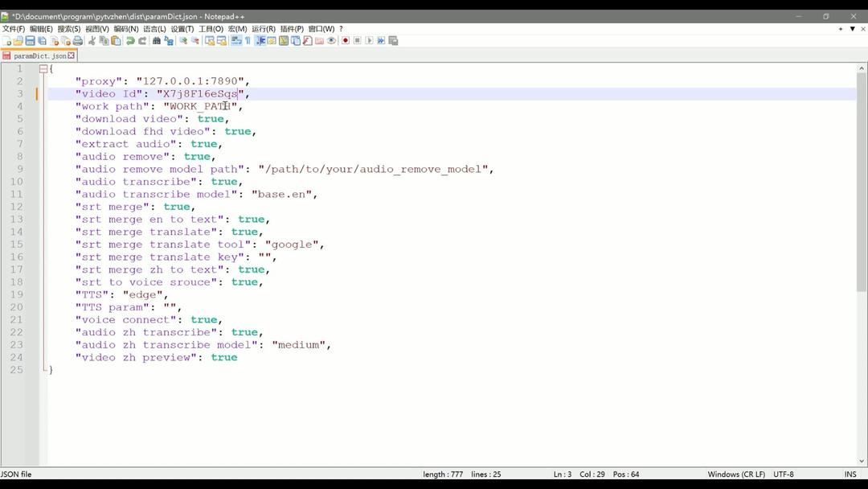The image size is (868, 489).
Task: Click Windows (CR LF) line ending status
Action: pos(736,475)
